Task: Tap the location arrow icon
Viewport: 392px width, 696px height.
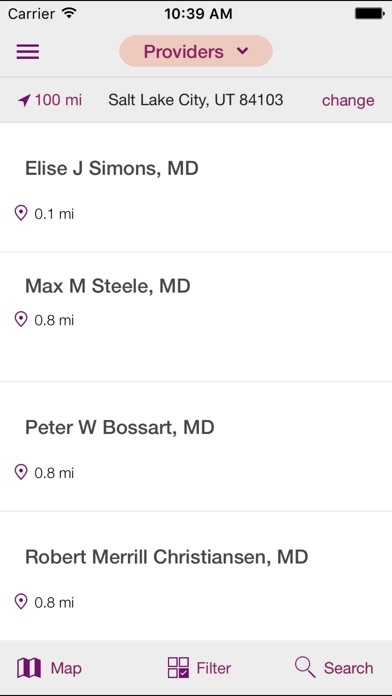Action: (24, 101)
